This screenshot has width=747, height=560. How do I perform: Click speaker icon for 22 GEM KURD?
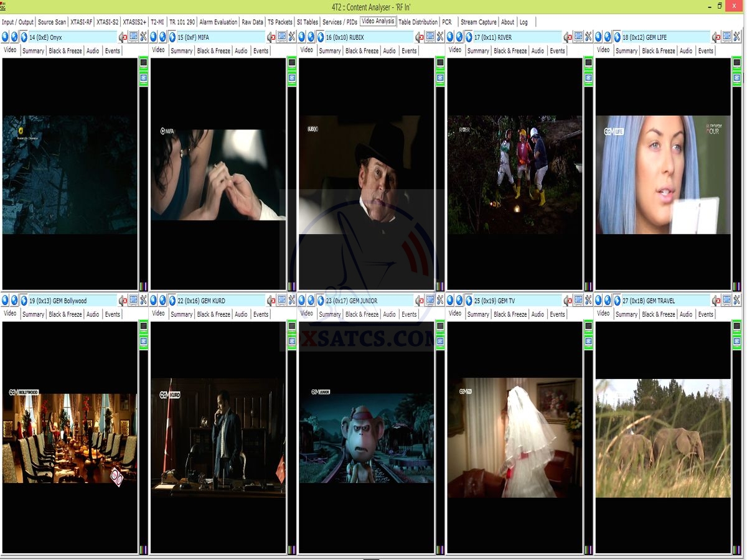click(271, 301)
